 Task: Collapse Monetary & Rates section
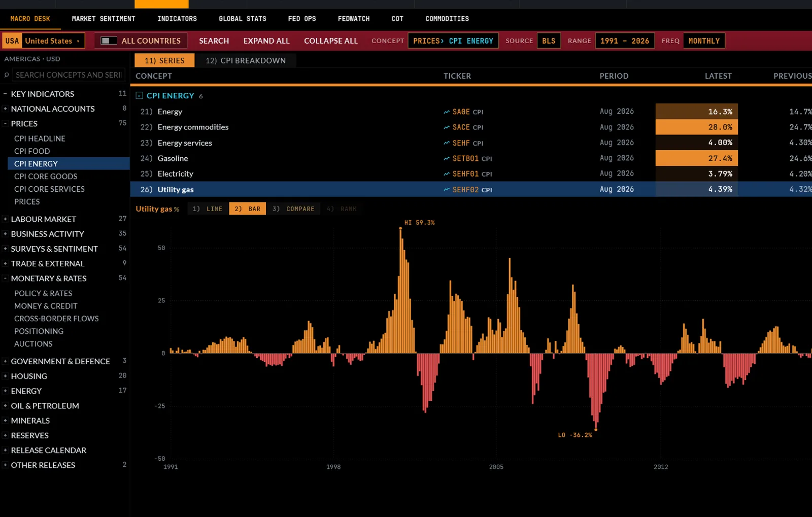point(5,278)
